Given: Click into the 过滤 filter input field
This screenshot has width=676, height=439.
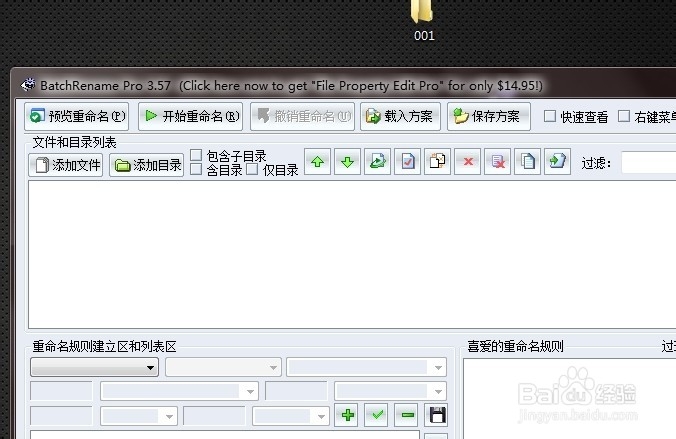Looking at the screenshot, I should pos(648,163).
